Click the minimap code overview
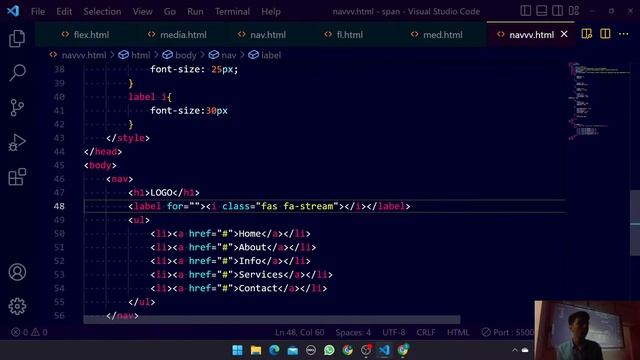 point(598,101)
